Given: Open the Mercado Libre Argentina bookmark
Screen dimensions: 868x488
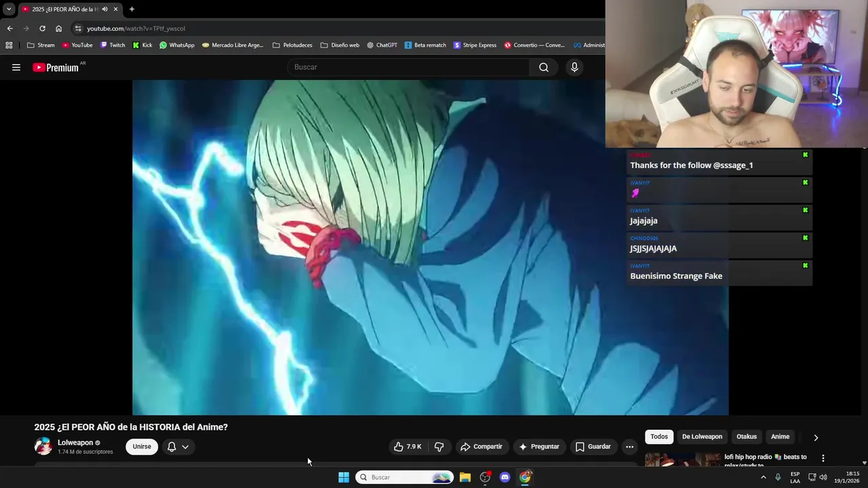Looking at the screenshot, I should point(233,45).
